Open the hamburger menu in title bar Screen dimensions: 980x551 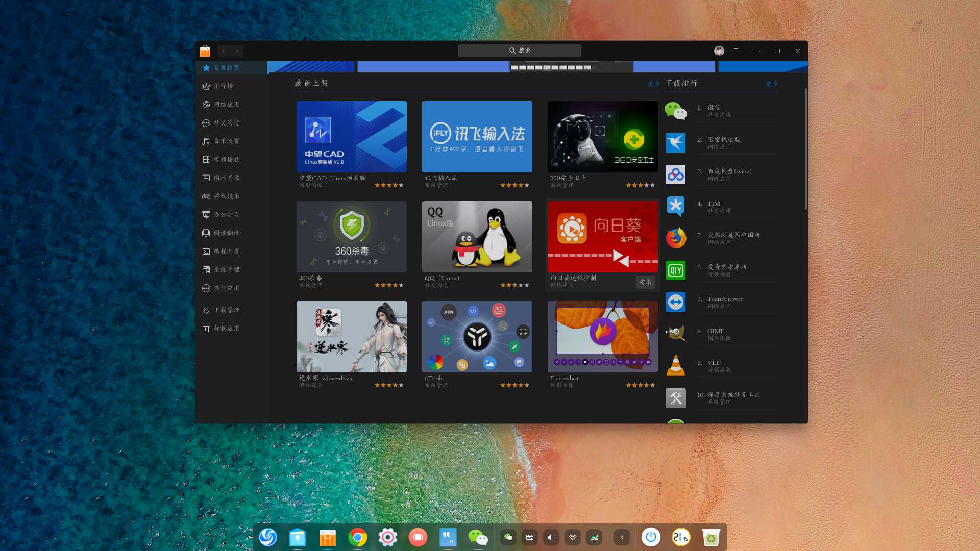[x=737, y=51]
